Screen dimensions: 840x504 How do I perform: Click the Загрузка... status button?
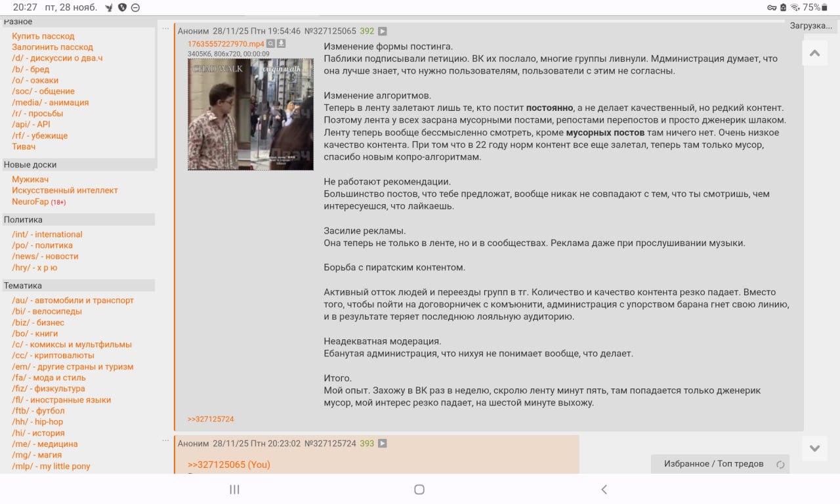click(811, 26)
